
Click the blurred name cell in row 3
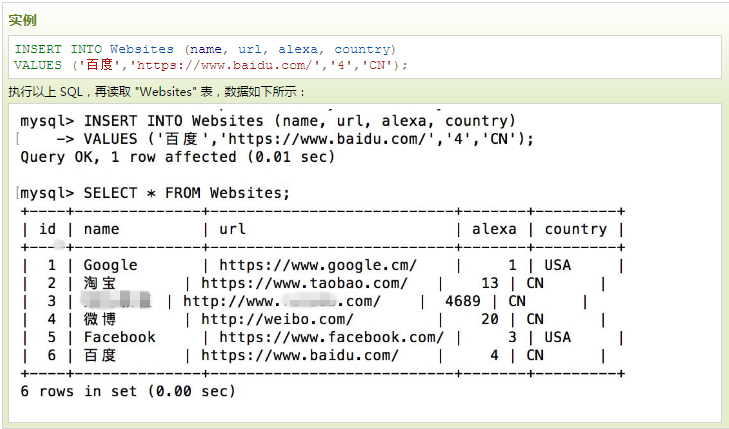pos(116,301)
